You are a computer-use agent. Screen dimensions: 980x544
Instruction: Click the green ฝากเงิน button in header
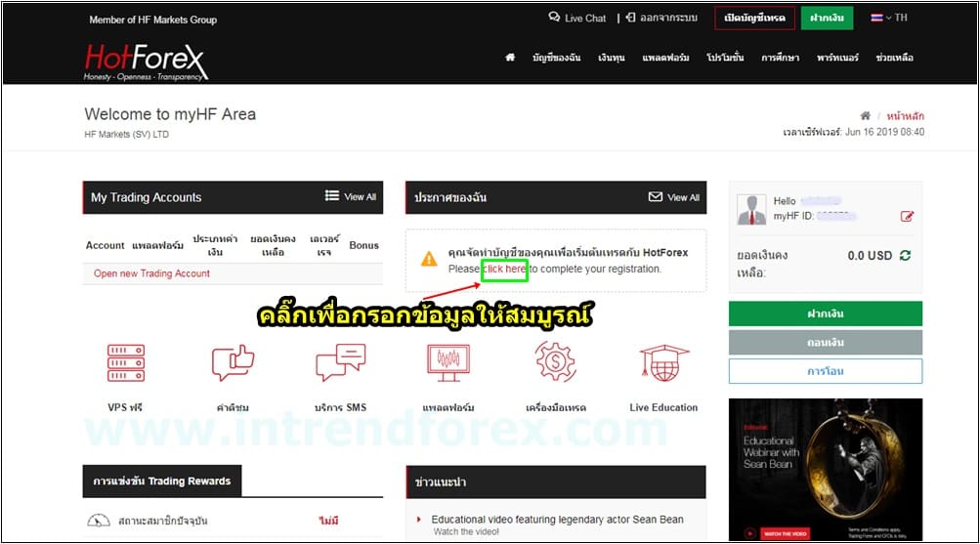tap(827, 19)
